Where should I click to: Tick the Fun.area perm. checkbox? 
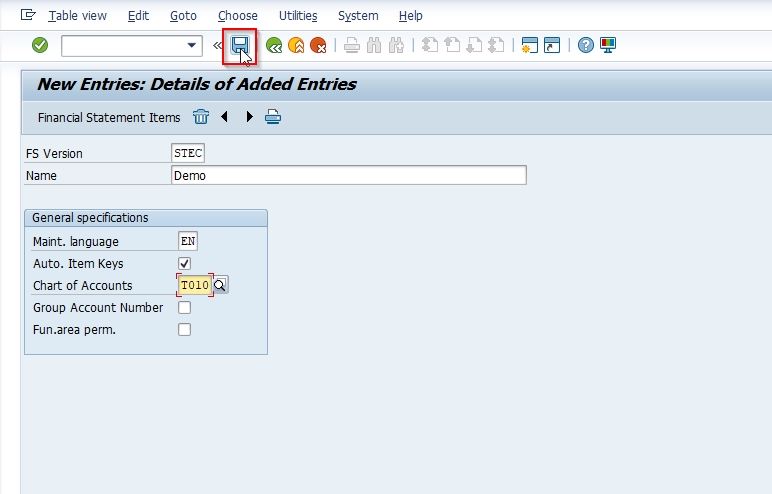click(185, 329)
